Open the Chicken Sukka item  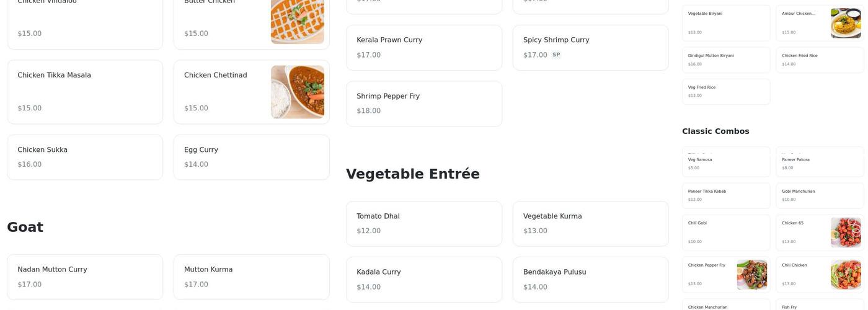click(x=85, y=157)
